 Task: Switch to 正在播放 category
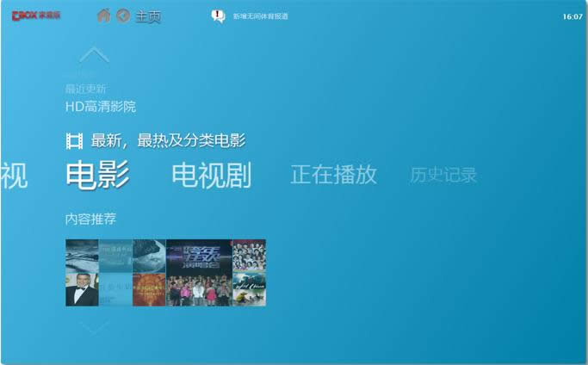334,175
